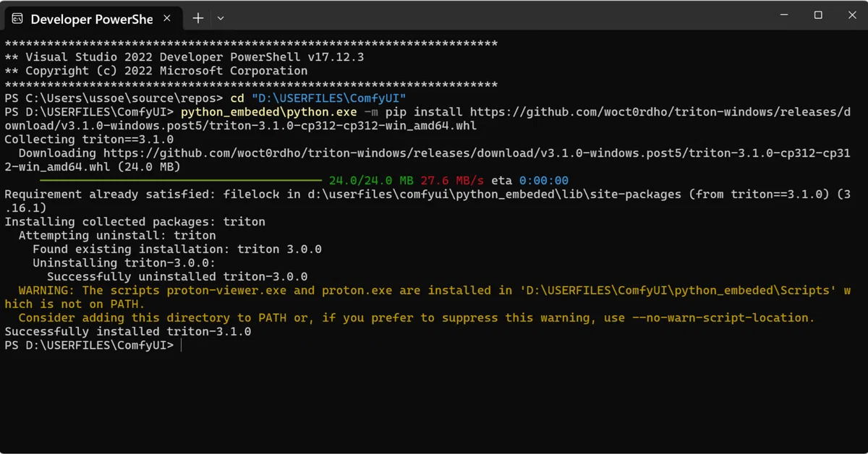Click the 'Installing collected packages: triton' line
This screenshot has width=868, height=454.
[135, 222]
